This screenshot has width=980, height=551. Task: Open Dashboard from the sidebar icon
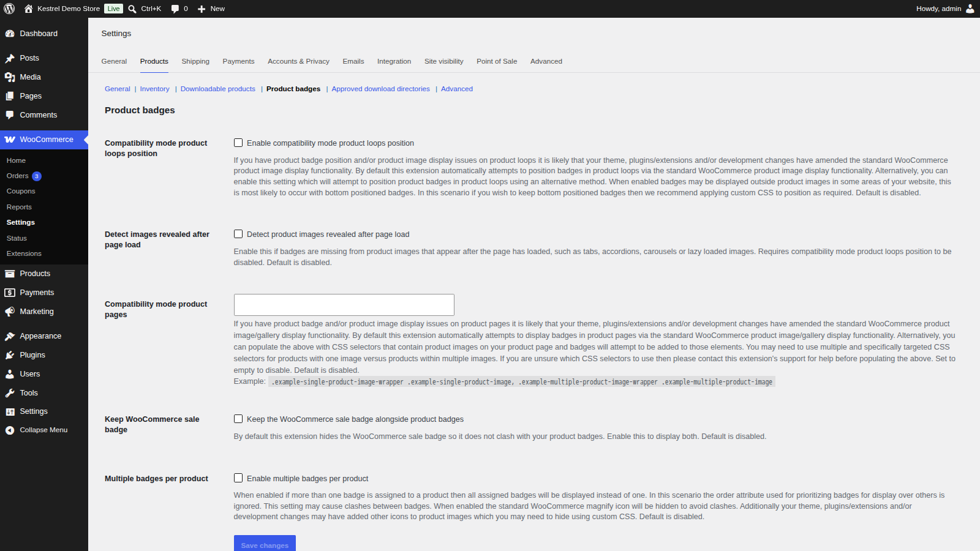pyautogui.click(x=10, y=34)
